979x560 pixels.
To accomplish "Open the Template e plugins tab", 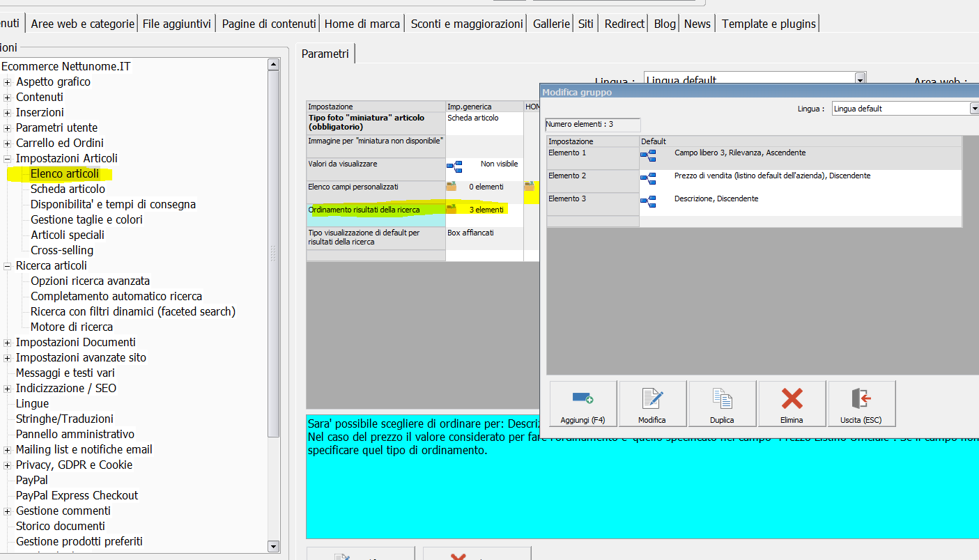I will pyautogui.click(x=769, y=24).
